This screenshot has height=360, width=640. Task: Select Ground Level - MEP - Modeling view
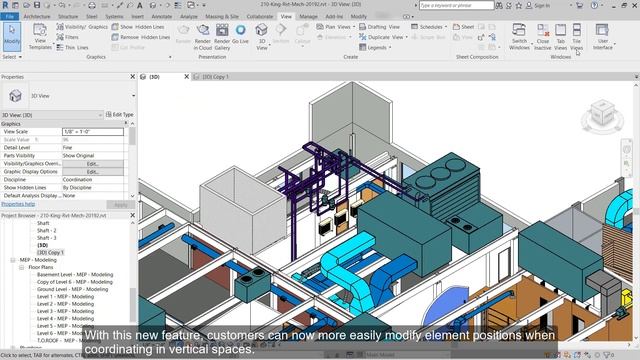[72, 289]
